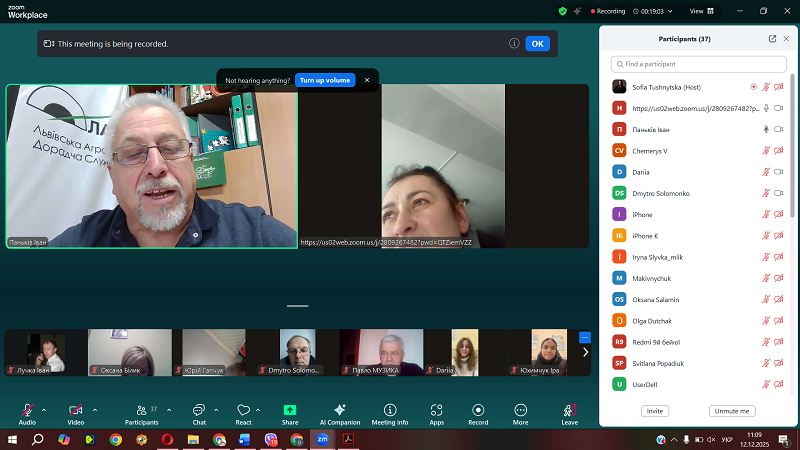
Task: Start video with the Video camera icon
Action: [76, 410]
